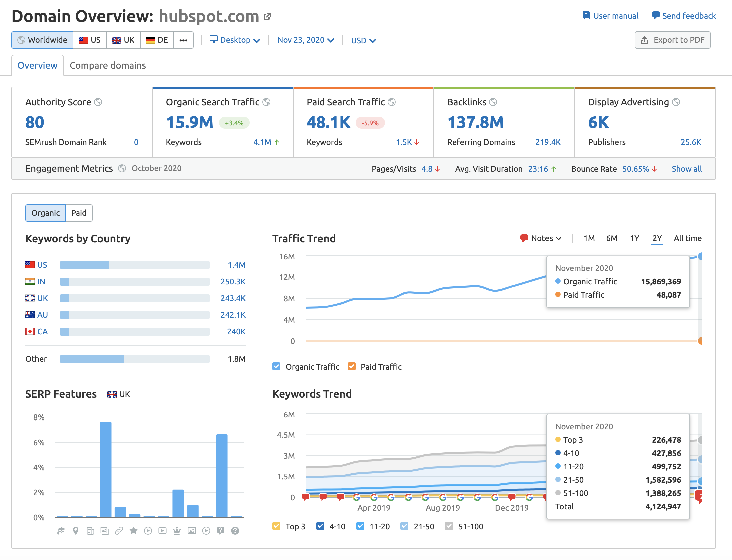This screenshot has height=560, width=732.
Task: Click the red note marker above Dec 2019
Action: tap(512, 497)
